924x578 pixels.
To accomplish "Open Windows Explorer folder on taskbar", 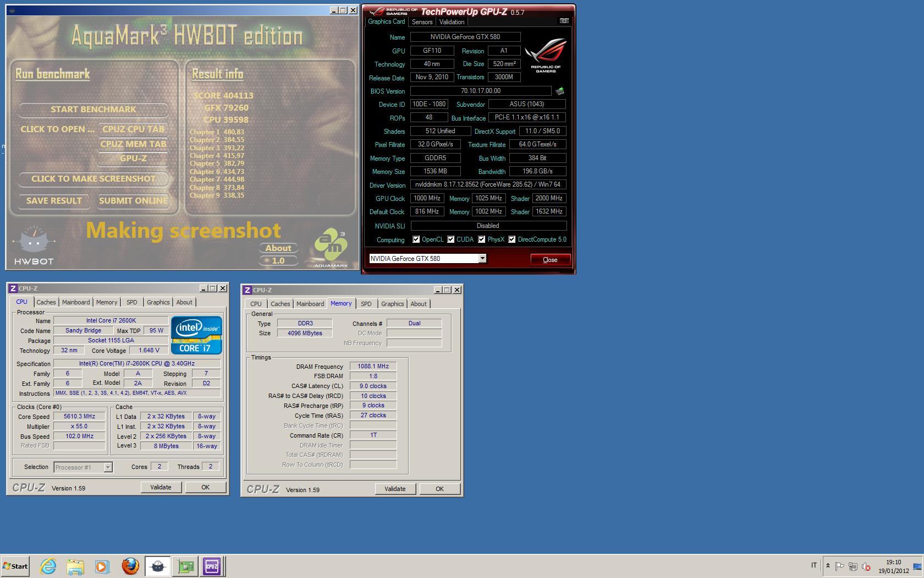I will pyautogui.click(x=75, y=566).
